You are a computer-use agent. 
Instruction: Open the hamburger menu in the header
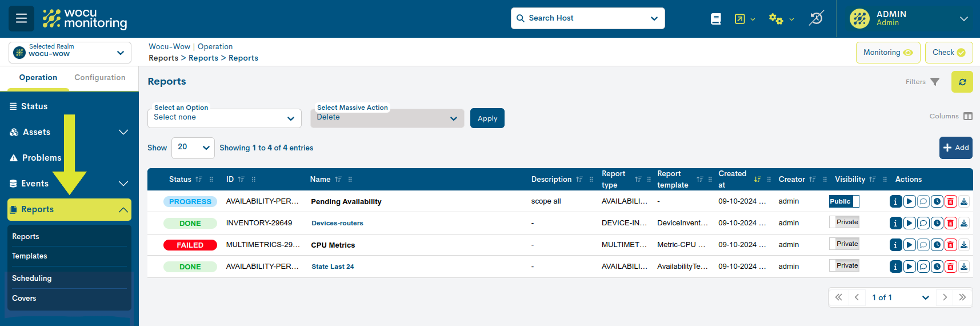(x=21, y=18)
